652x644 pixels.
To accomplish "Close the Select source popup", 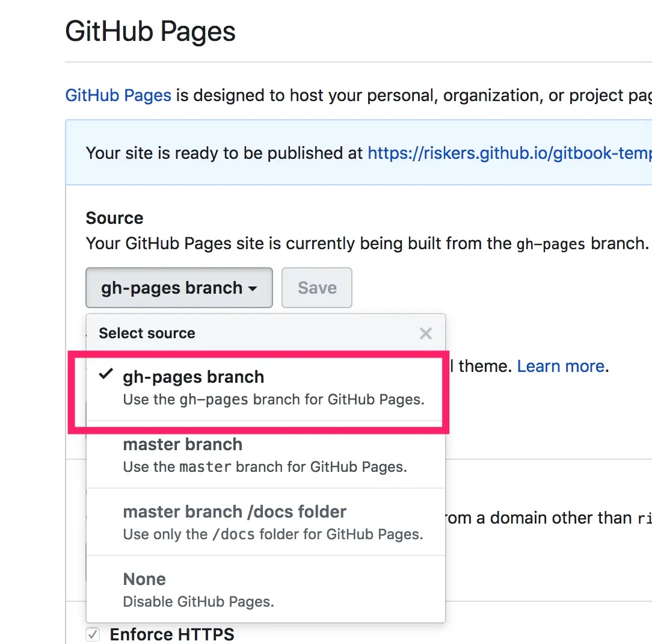I will point(426,333).
